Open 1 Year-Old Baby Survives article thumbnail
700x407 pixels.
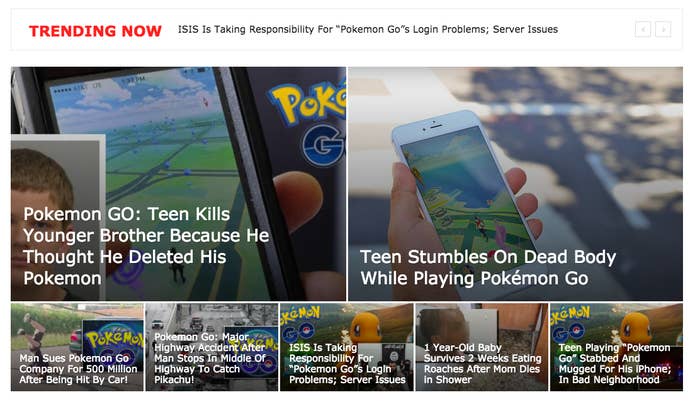click(x=482, y=347)
